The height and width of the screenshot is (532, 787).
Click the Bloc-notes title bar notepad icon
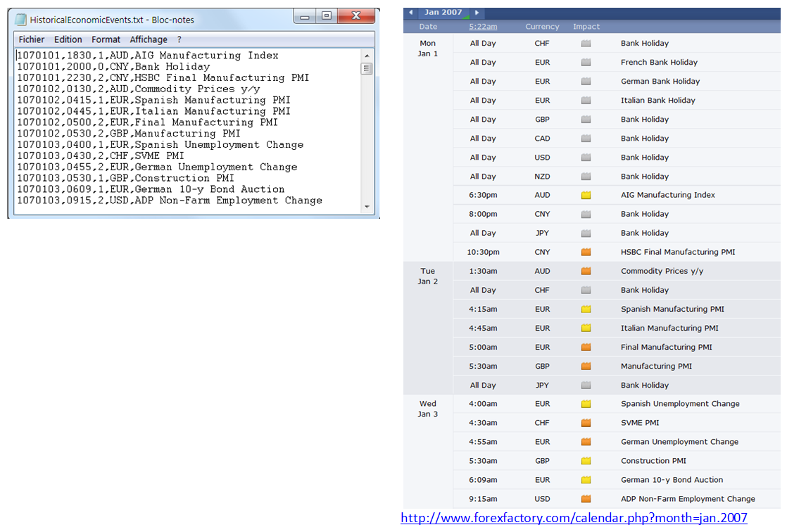coord(20,20)
